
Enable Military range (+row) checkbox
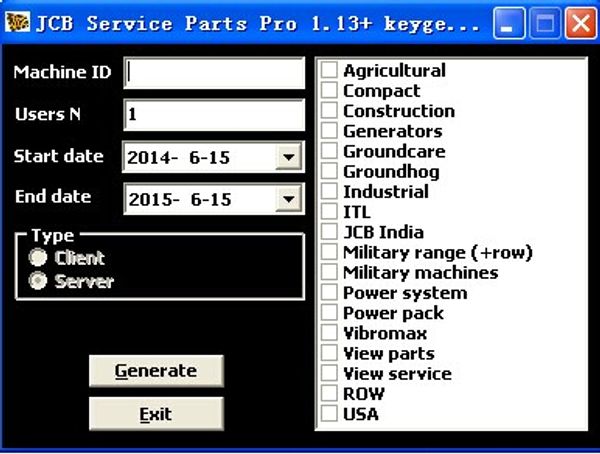click(329, 252)
